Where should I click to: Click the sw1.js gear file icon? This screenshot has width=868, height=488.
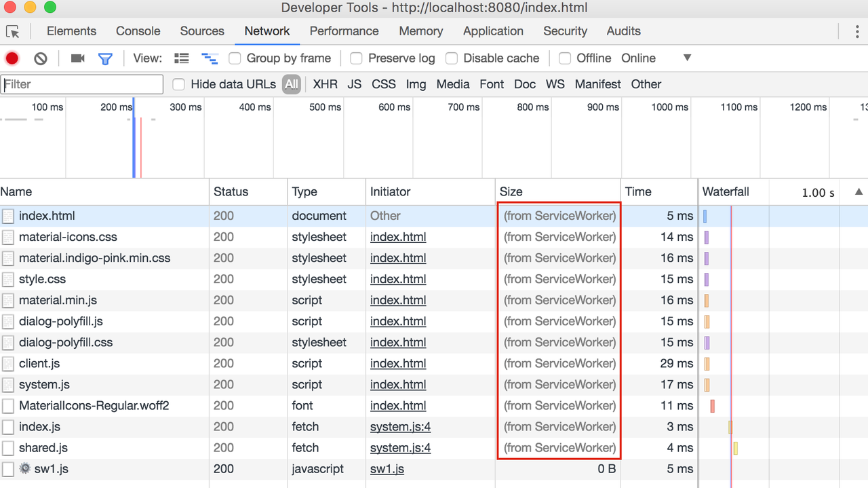[x=25, y=468]
